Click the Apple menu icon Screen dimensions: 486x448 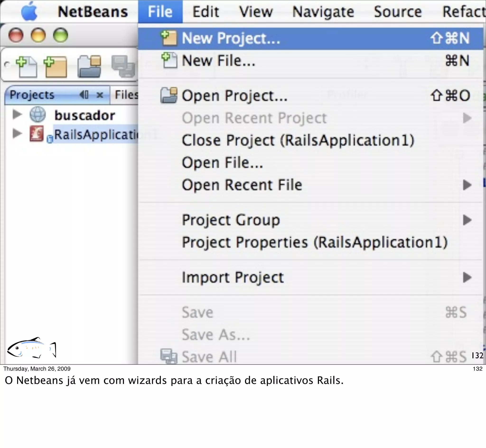(x=29, y=11)
